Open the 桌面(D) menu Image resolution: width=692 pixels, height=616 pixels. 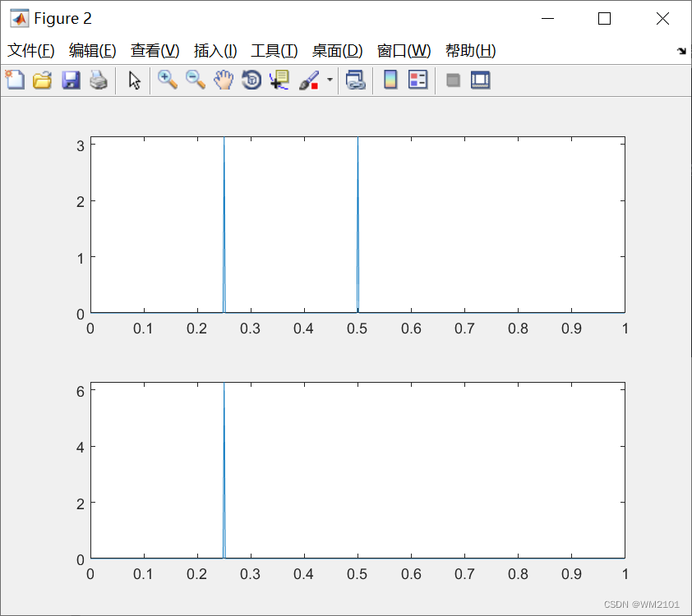pyautogui.click(x=337, y=51)
